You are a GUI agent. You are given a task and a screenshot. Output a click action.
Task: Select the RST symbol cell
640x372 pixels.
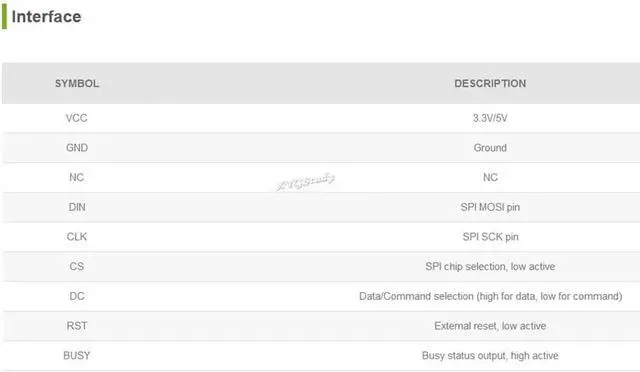[x=77, y=326]
